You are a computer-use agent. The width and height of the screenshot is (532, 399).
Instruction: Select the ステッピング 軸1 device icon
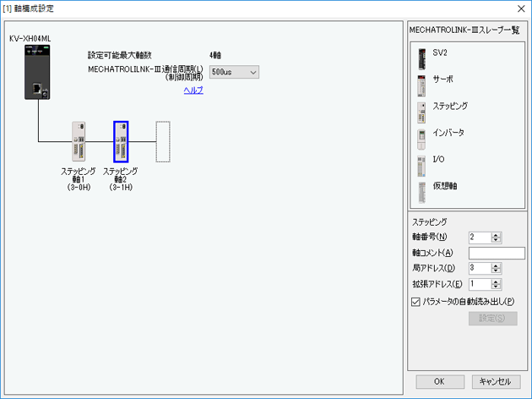click(x=79, y=141)
